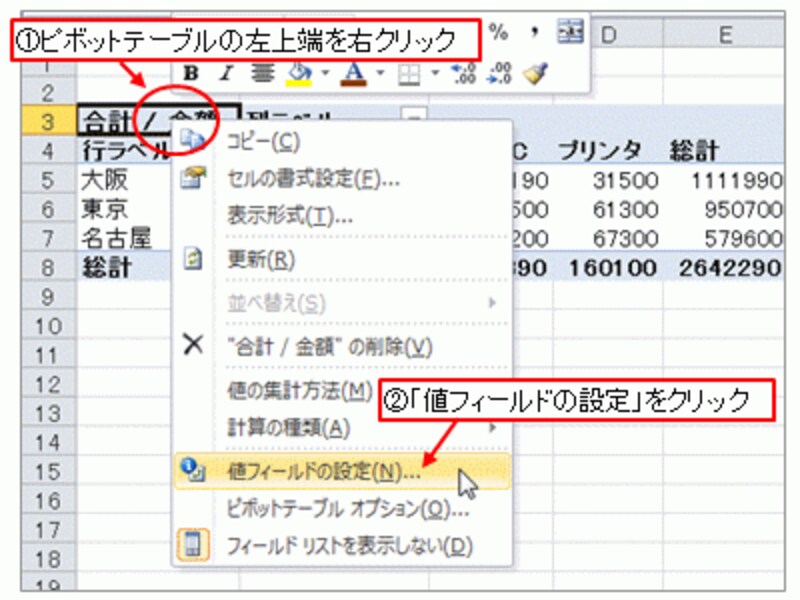This screenshot has height=600, width=800.
Task: Expand the 並べ替え(S) submenu arrow
Action: pos(492,303)
